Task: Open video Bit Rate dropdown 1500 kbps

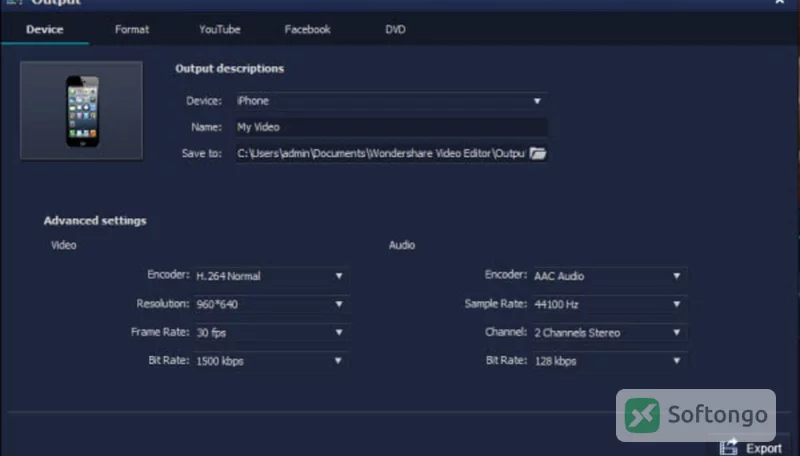Action: click(271, 361)
